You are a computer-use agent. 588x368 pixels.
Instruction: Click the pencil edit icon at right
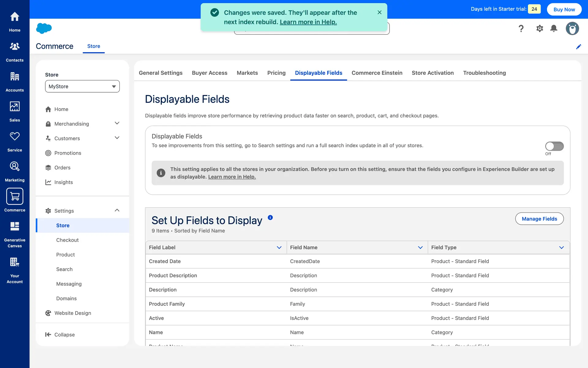pos(579,47)
